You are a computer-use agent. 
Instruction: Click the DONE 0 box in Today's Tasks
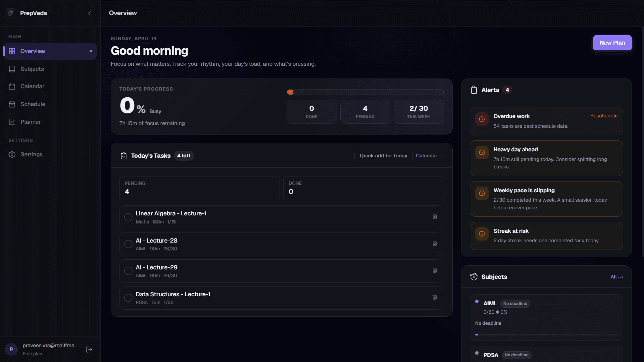point(363,188)
